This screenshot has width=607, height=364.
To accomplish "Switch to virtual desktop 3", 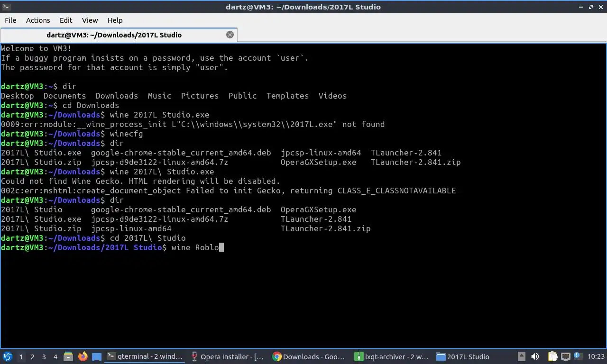I will 44,356.
